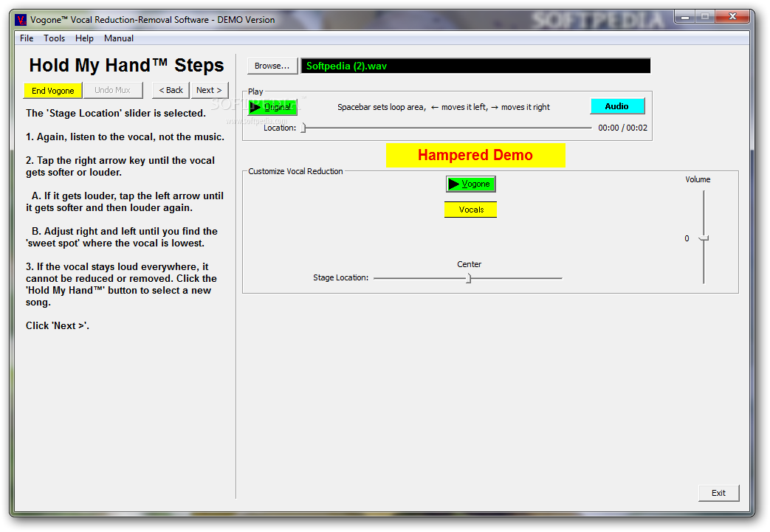Advance to next step with Next
Image resolution: width=770 pixels, height=532 pixels.
(210, 90)
